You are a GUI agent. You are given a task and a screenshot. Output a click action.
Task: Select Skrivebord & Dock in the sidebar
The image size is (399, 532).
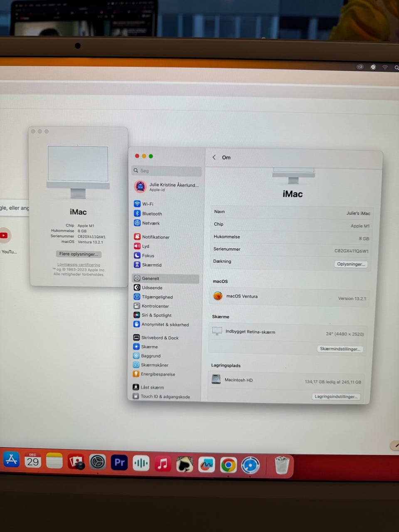pyautogui.click(x=156, y=337)
